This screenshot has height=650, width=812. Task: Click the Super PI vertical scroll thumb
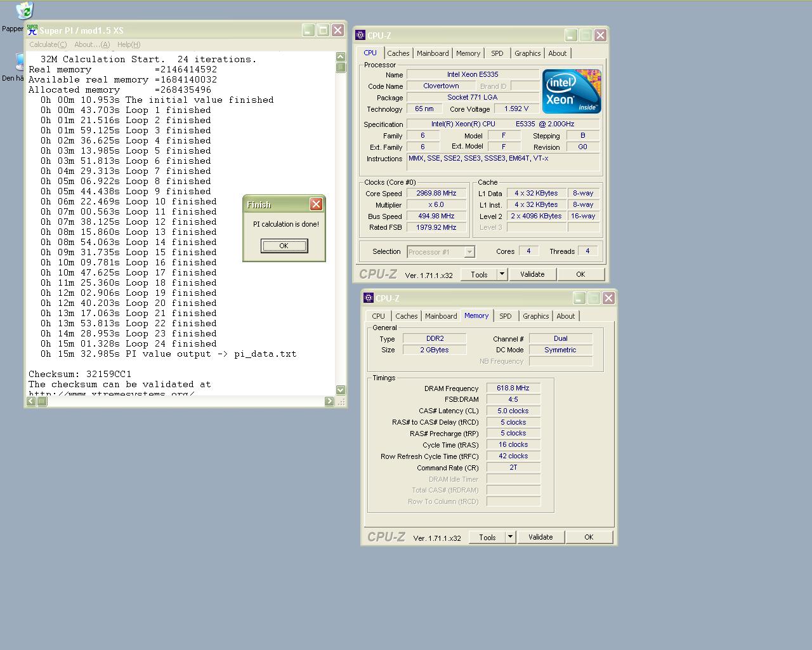tap(341, 67)
